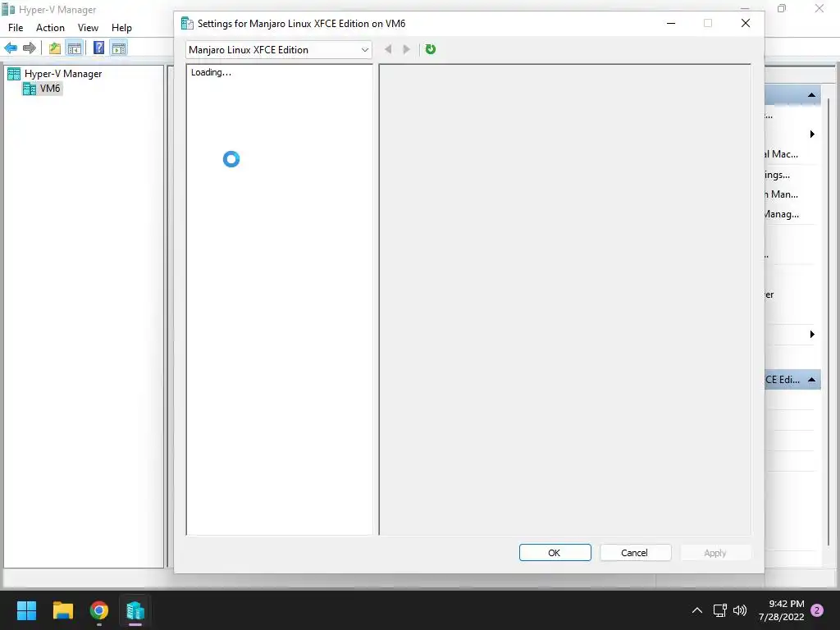
Task: Launch Chrome from the taskbar
Action: (99, 610)
